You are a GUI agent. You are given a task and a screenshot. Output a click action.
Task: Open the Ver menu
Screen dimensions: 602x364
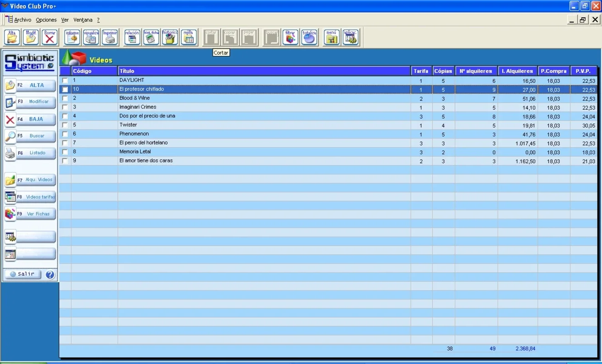pyautogui.click(x=65, y=20)
